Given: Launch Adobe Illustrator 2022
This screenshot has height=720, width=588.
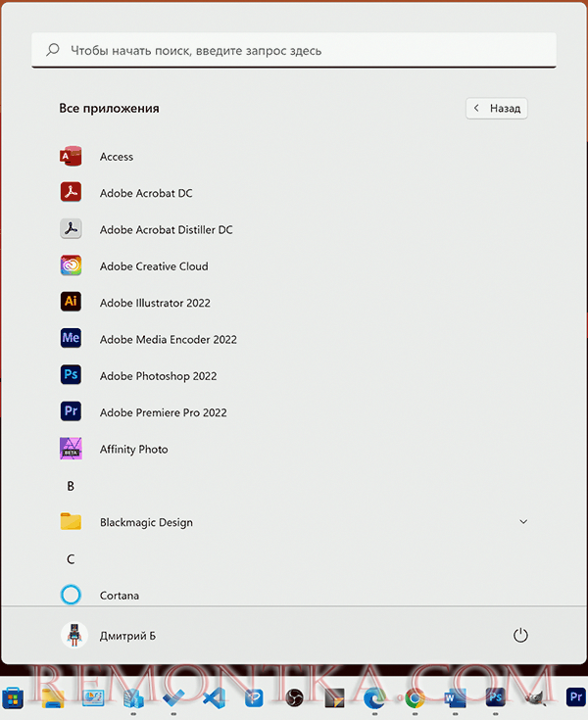Looking at the screenshot, I should [x=154, y=303].
